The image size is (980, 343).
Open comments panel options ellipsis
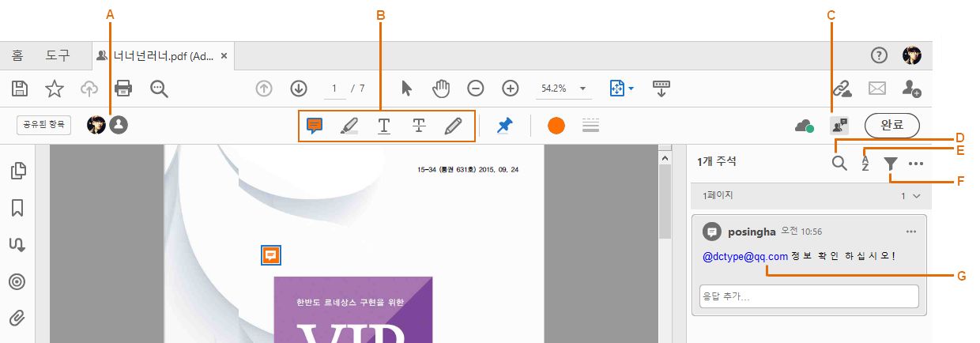916,164
